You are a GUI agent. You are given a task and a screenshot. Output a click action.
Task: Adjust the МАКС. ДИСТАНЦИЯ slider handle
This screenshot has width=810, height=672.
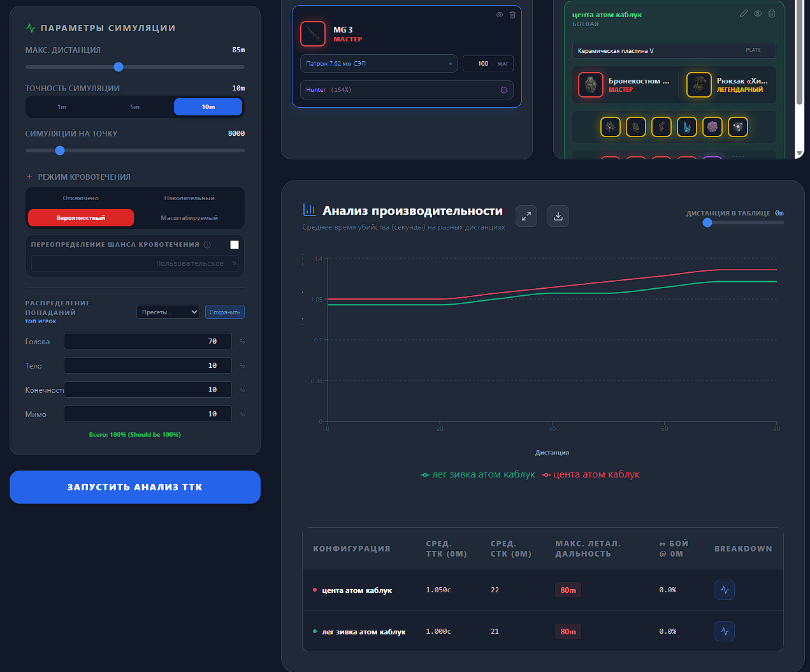(119, 67)
